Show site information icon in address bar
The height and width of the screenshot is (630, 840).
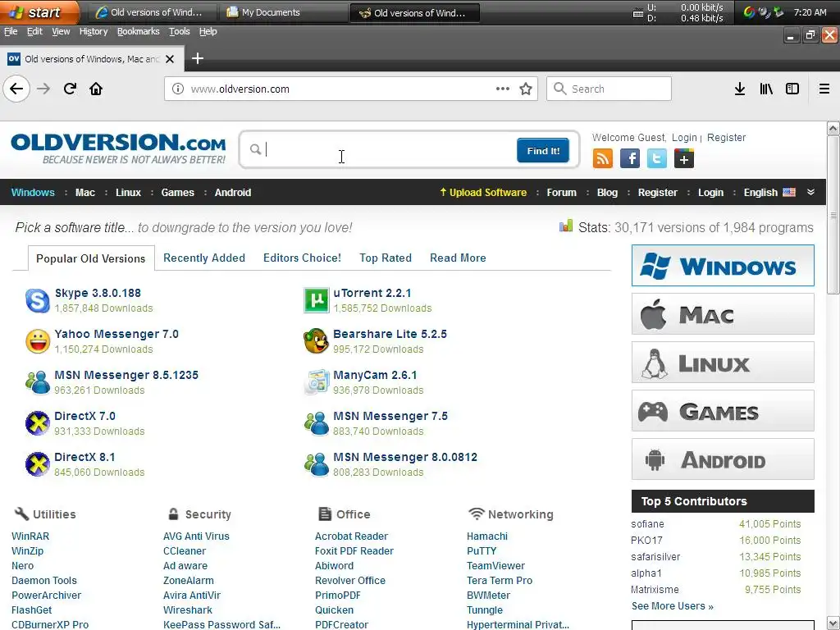point(178,89)
